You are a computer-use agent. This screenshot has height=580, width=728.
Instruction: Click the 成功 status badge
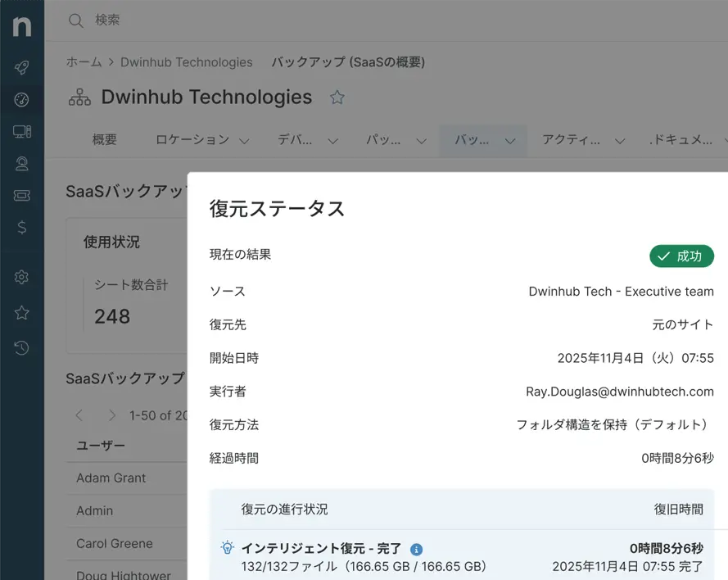681,256
